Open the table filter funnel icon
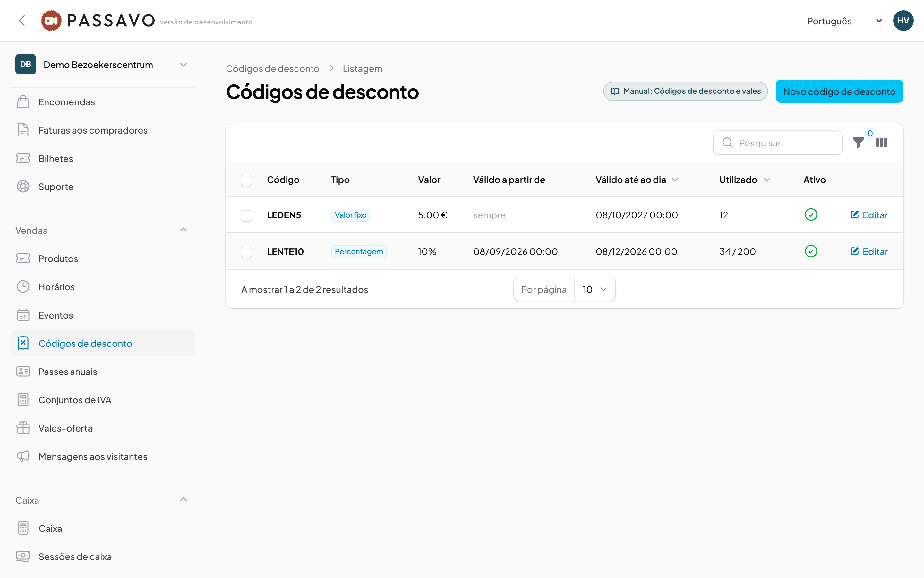Screen dimensions: 924x578 pyautogui.click(x=858, y=143)
